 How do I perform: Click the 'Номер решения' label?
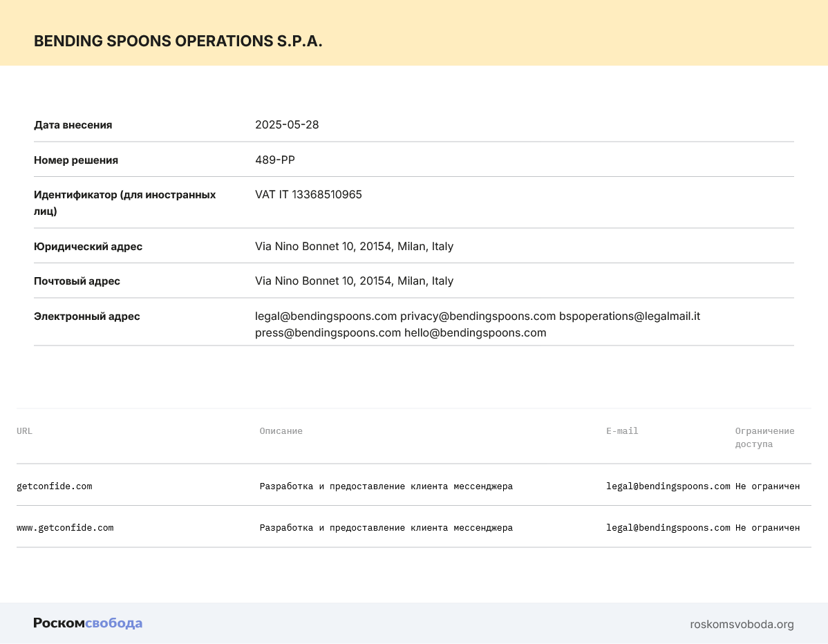click(x=76, y=160)
